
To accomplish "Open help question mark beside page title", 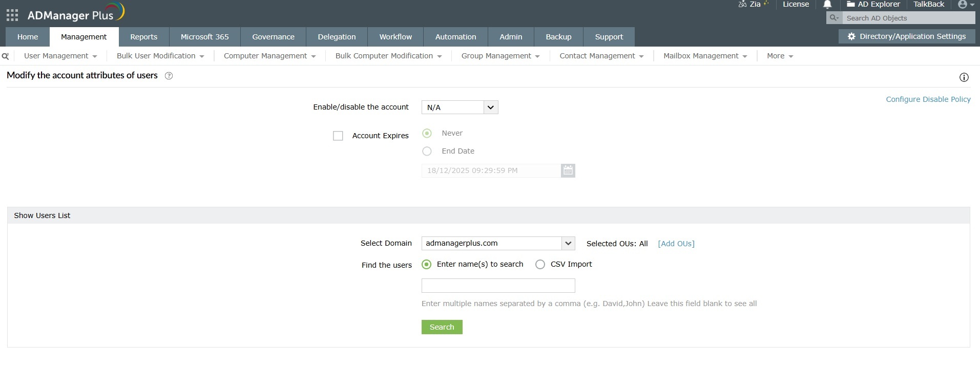I will (169, 76).
